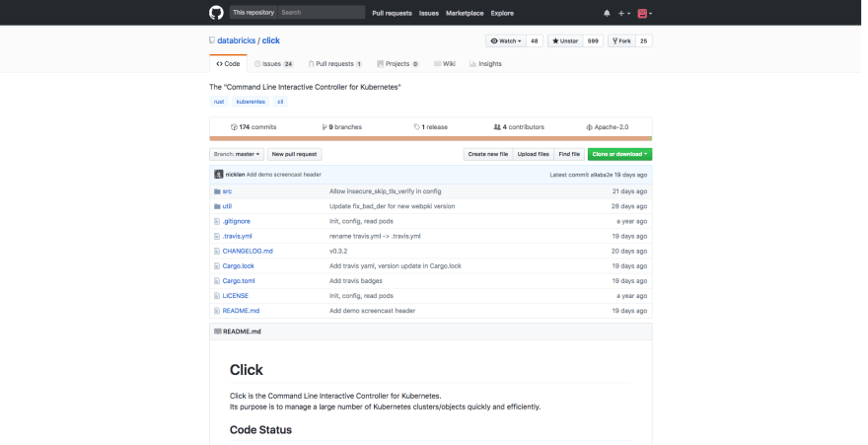Click the language breakdown color bar
The height and width of the screenshot is (445, 868).
[431, 138]
